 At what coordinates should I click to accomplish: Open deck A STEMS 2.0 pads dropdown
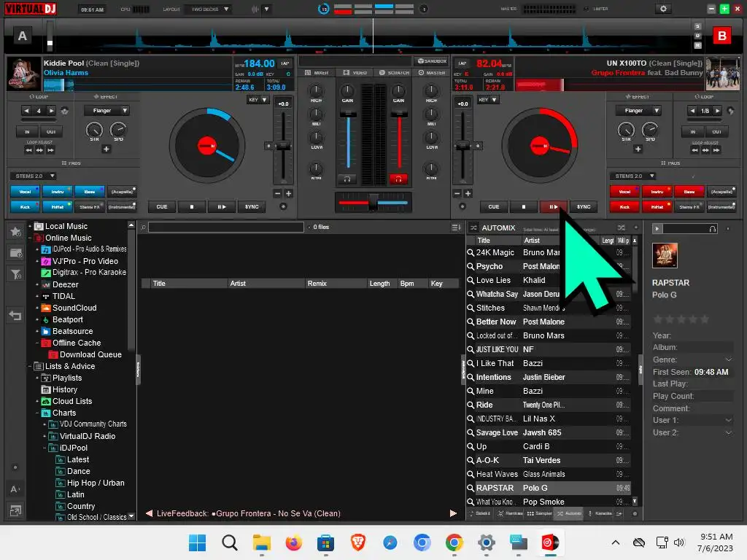click(33, 176)
